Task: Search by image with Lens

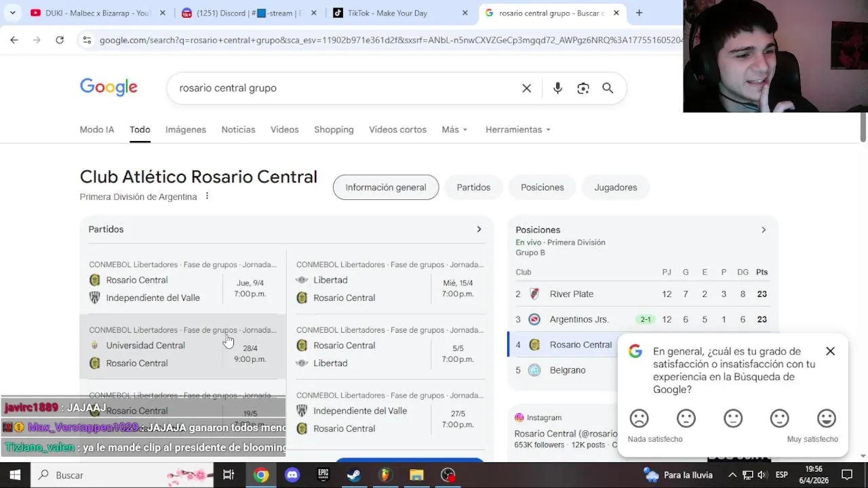Action: 583,88
